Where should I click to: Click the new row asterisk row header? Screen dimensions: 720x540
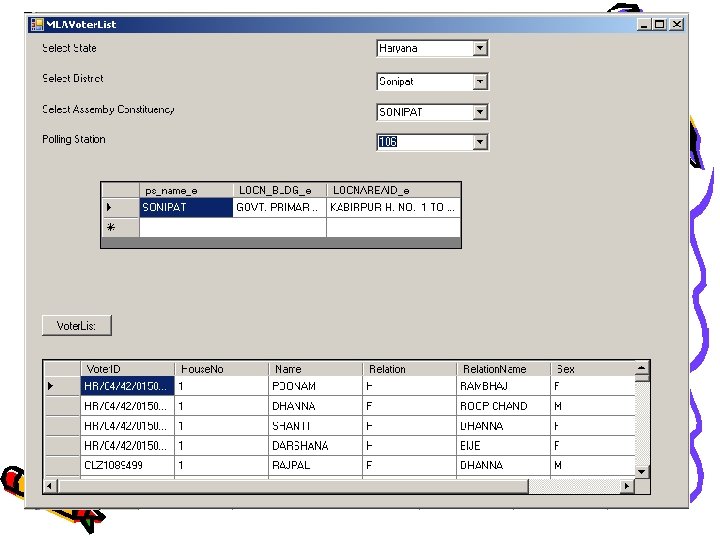coord(120,227)
